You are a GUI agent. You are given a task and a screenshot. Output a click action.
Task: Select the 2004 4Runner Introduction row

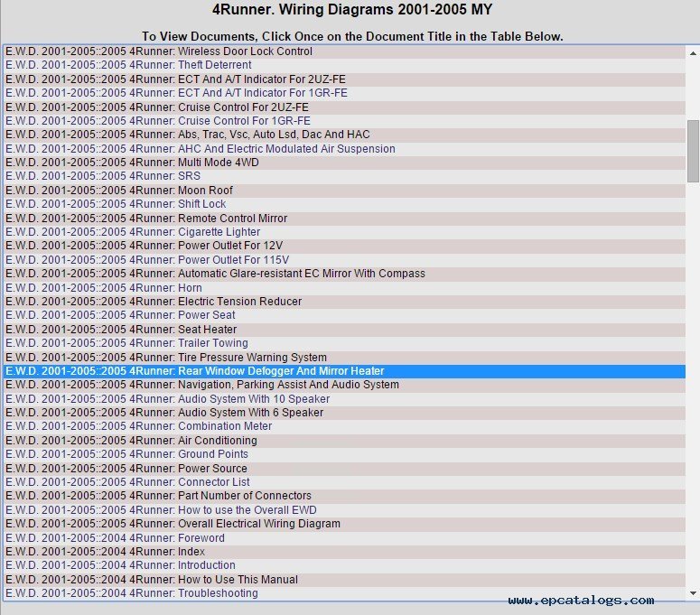tap(344, 566)
